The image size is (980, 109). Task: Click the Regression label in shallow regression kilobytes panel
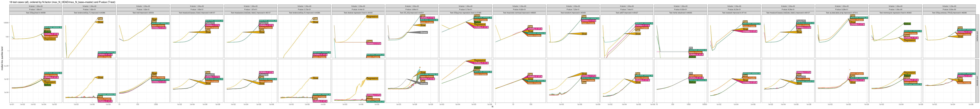pos(372,16)
